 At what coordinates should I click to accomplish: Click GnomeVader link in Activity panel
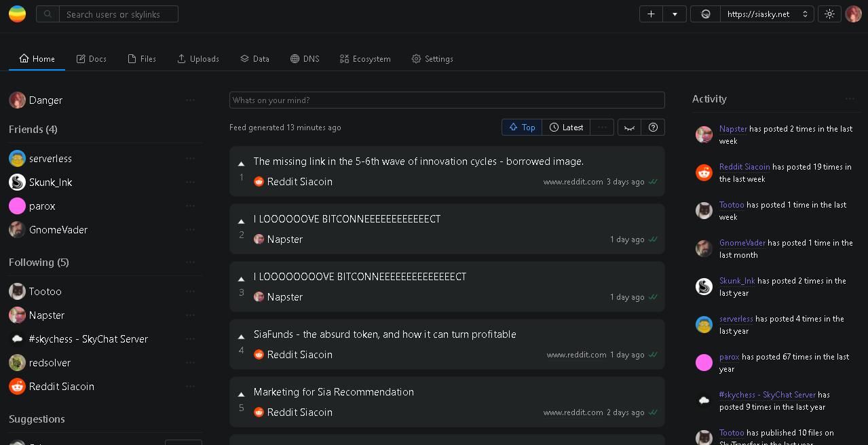click(742, 243)
